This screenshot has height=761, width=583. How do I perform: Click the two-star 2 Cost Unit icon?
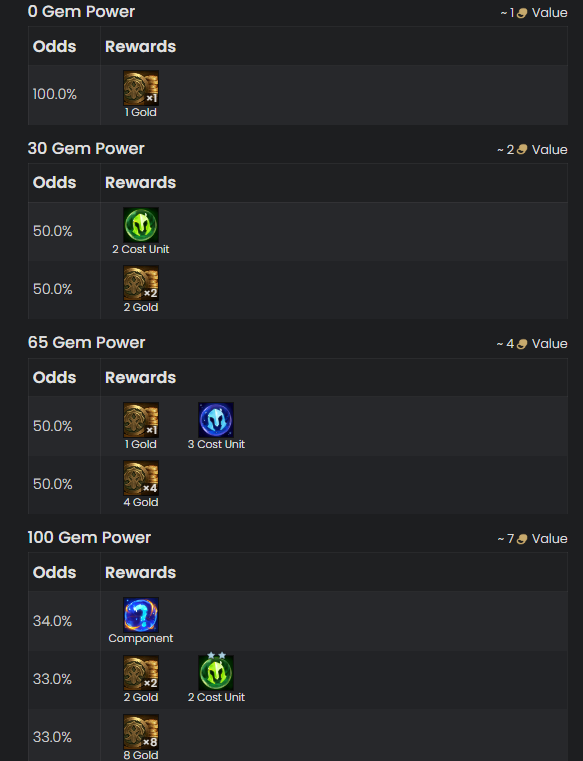point(216,672)
